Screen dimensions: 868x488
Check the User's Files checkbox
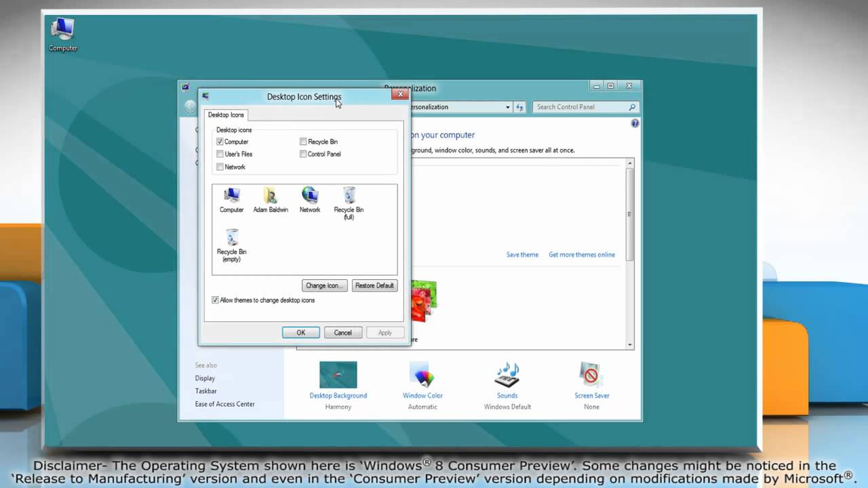pos(220,154)
